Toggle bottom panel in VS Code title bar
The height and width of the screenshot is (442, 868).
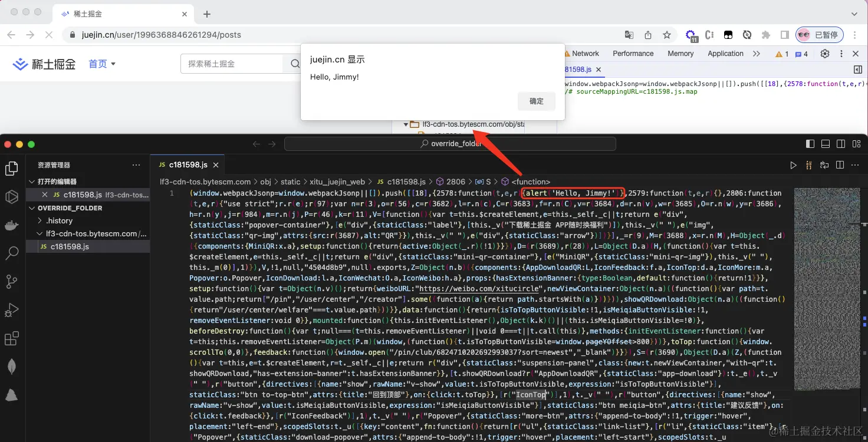[x=826, y=144]
